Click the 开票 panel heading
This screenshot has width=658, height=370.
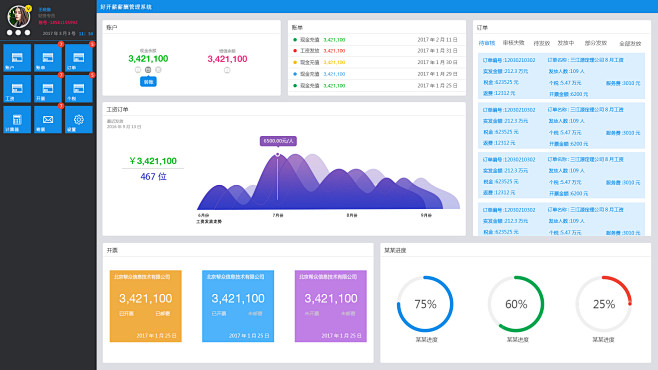coord(112,250)
